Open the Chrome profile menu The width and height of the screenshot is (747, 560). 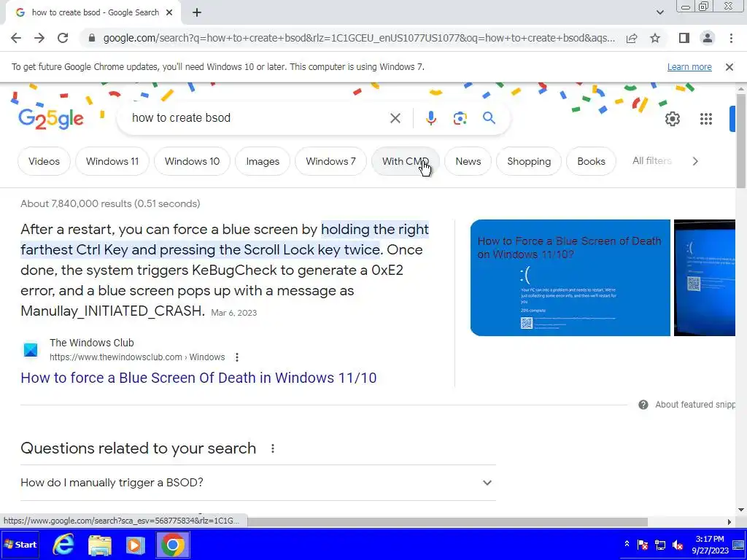point(708,38)
